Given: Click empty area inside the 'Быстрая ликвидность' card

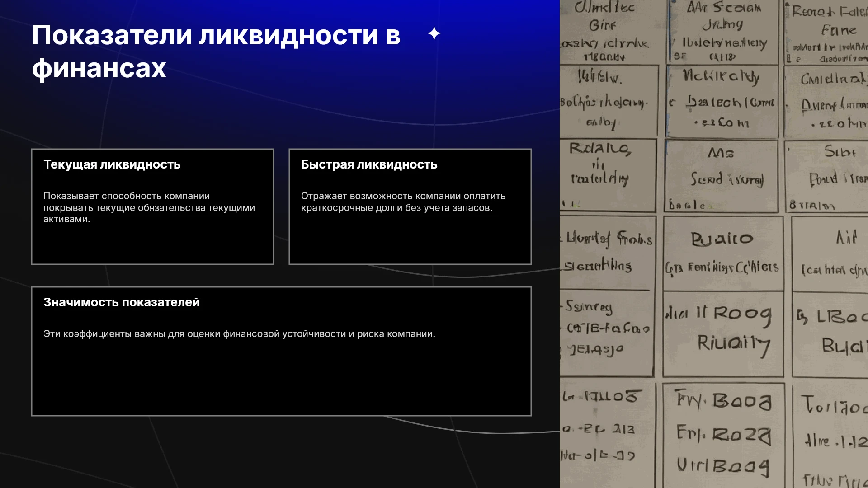Looking at the screenshot, I should pyautogui.click(x=410, y=239).
